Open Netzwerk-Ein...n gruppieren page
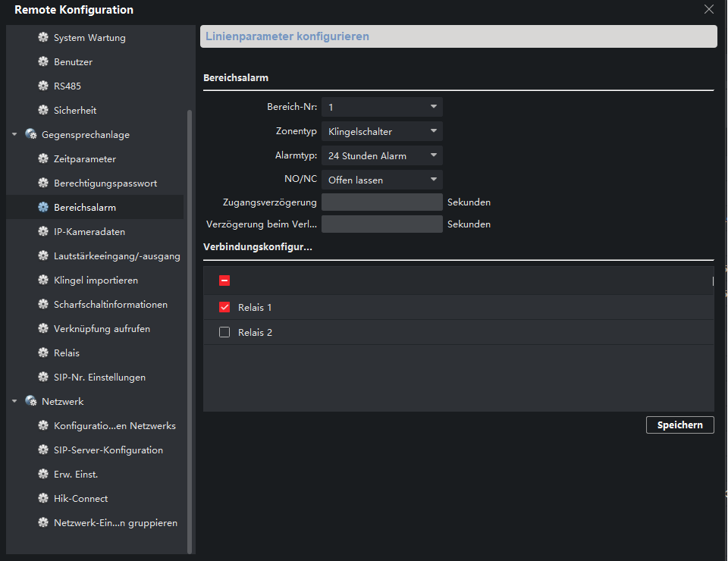This screenshot has height=561, width=728. pos(115,522)
